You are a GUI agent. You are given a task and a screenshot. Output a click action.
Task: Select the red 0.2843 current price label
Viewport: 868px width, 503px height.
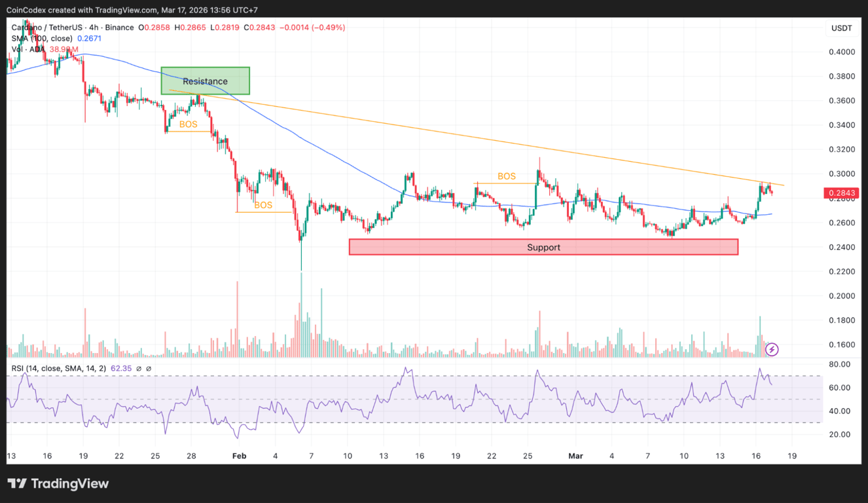pyautogui.click(x=841, y=193)
